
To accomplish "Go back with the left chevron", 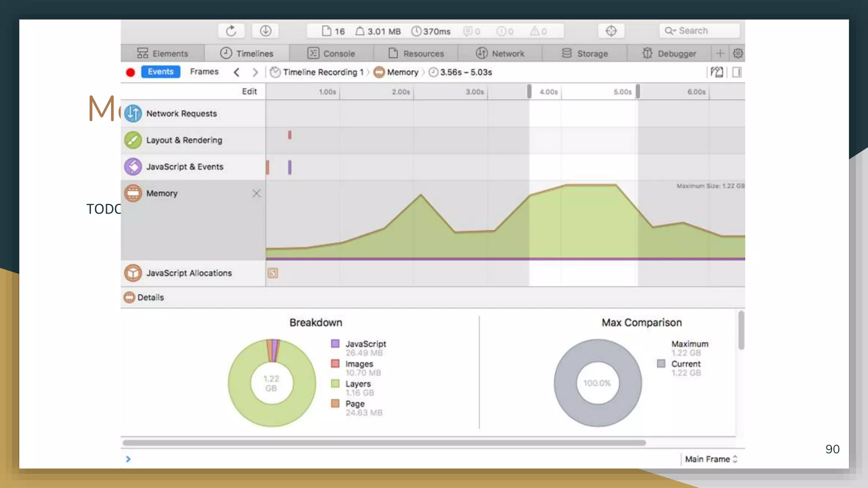I will coord(236,72).
